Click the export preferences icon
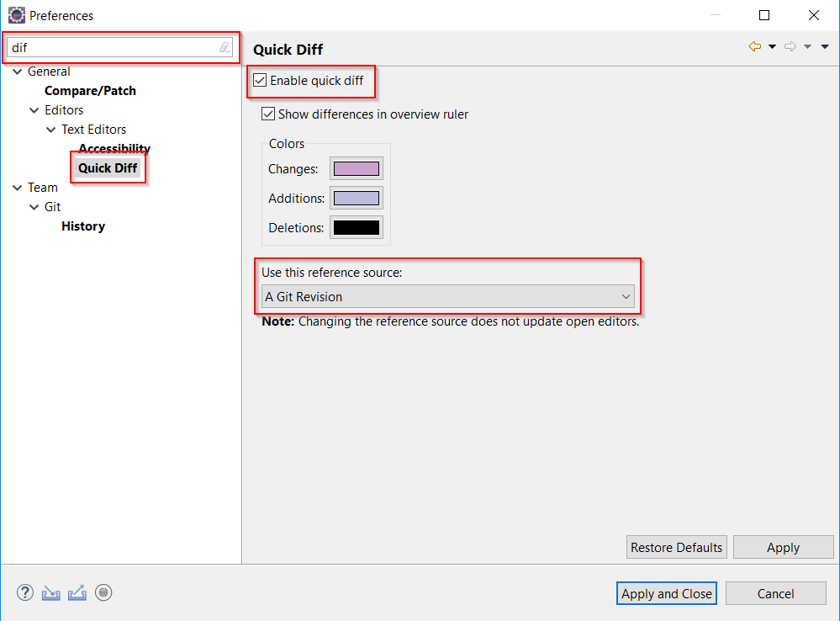Image resolution: width=840 pixels, height=621 pixels. (x=77, y=592)
